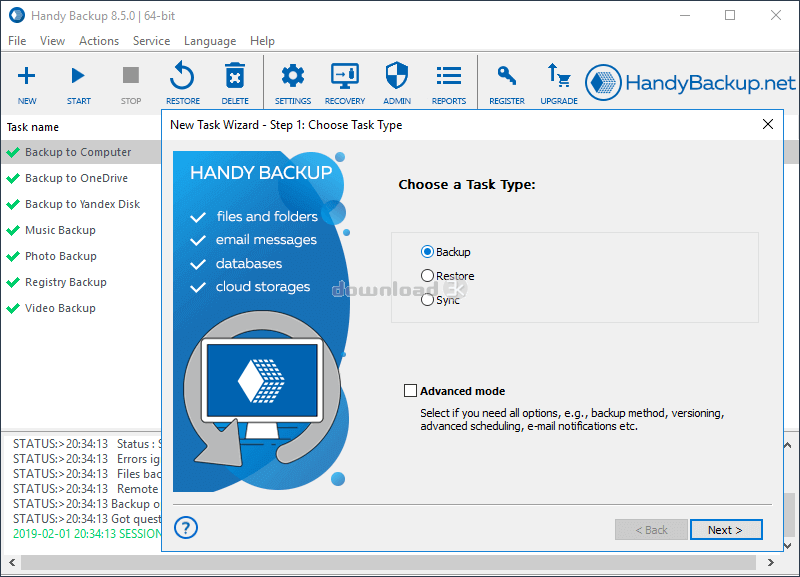Image resolution: width=800 pixels, height=577 pixels.
Task: Click the DELETE trash icon
Action: 235,76
